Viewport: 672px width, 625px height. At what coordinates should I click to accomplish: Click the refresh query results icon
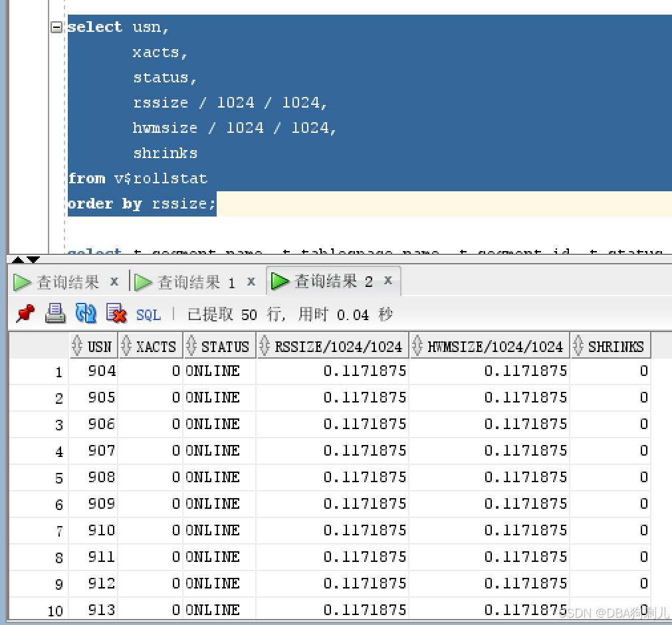[86, 313]
